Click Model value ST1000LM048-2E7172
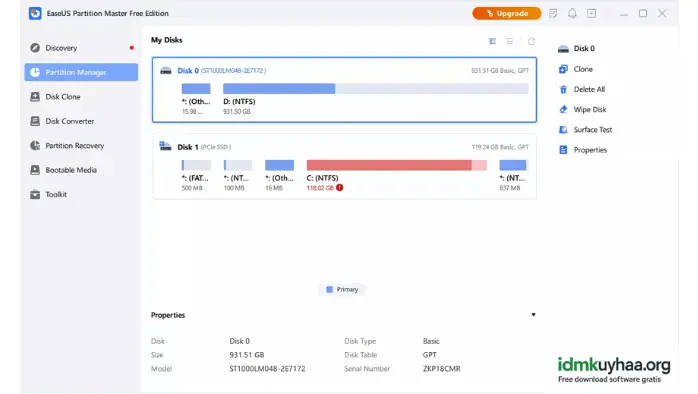The image size is (698, 394). coord(267,369)
